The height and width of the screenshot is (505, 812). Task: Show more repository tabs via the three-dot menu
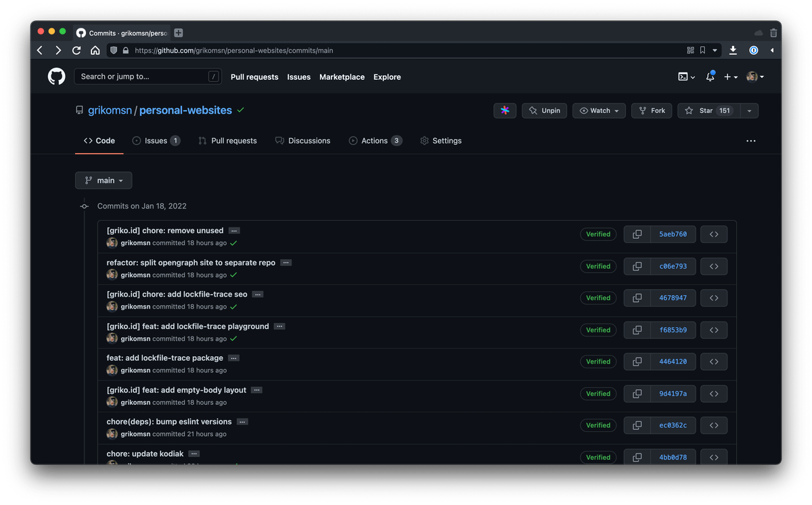pos(750,141)
